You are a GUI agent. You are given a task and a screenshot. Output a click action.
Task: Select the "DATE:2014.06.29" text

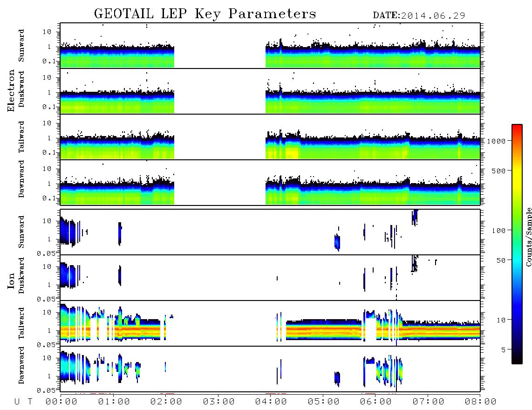click(419, 15)
